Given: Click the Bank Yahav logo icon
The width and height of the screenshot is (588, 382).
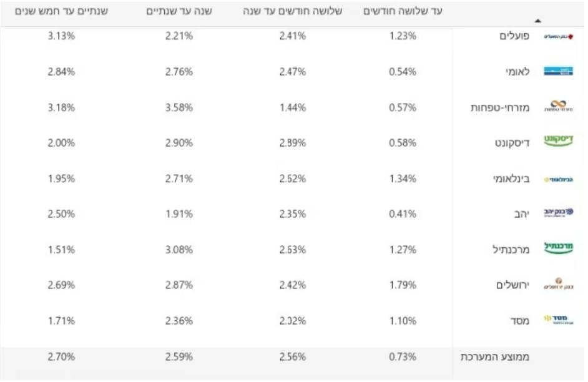Looking at the screenshot, I should point(558,213).
